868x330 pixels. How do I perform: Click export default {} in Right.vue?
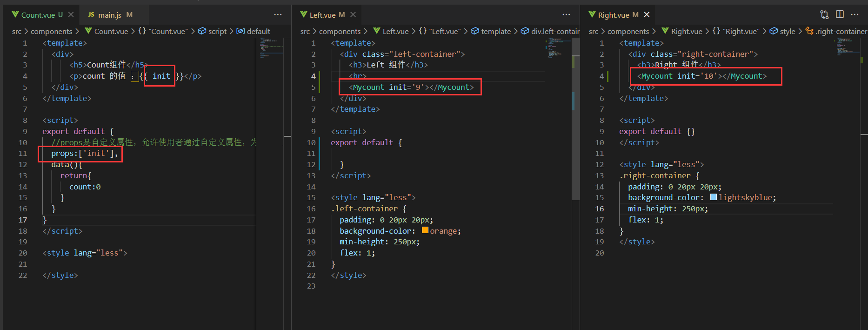click(x=657, y=132)
